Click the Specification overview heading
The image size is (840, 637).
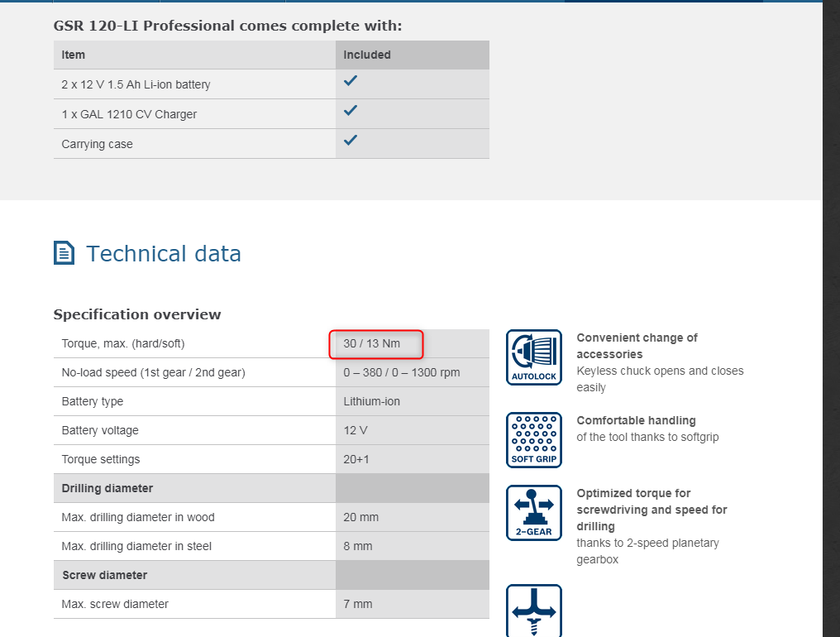coord(137,314)
